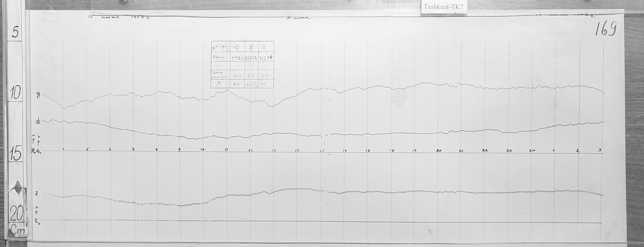Click the ruler mark labeled 10
Screen dimensions: 644x247
click(x=16, y=94)
